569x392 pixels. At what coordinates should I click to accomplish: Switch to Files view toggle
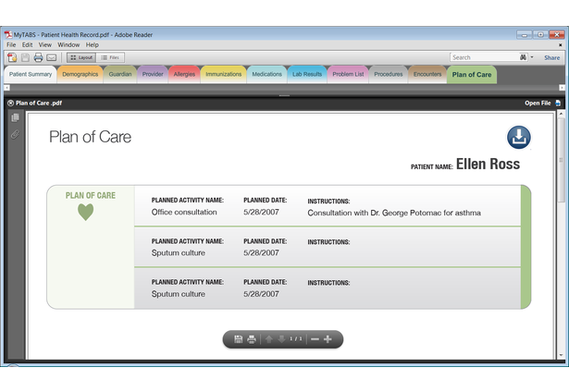[110, 57]
